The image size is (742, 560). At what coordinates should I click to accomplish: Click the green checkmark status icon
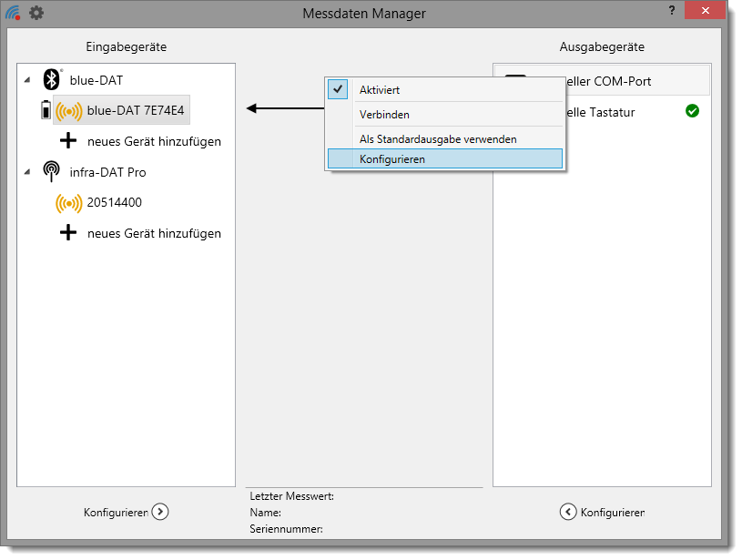click(692, 111)
